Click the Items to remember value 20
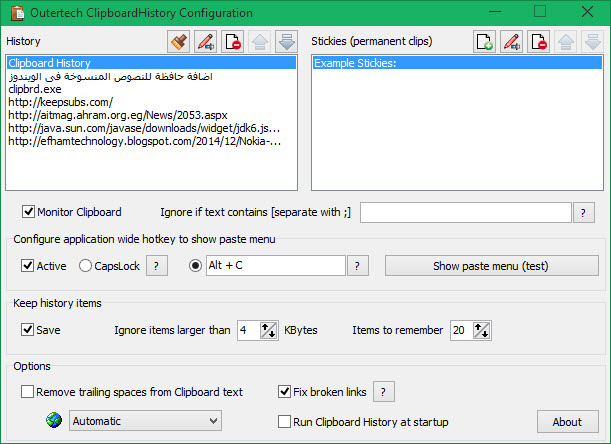Image resolution: width=611 pixels, height=444 pixels. click(x=461, y=330)
